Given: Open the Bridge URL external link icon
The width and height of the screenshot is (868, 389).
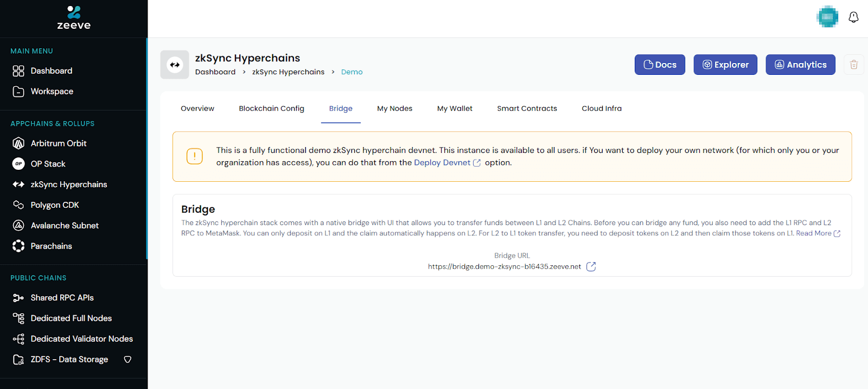Looking at the screenshot, I should pyautogui.click(x=591, y=266).
